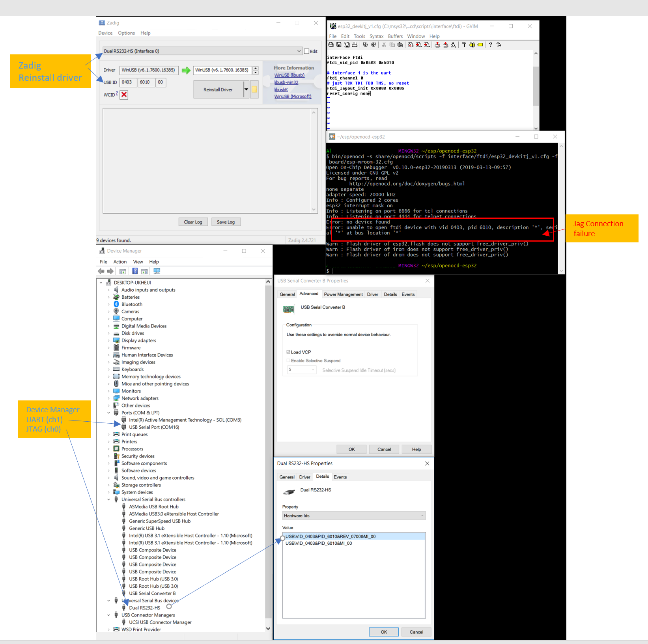Click the Make hammer icon in GVIM toolbar
This screenshot has height=644, width=648.
[464, 45]
